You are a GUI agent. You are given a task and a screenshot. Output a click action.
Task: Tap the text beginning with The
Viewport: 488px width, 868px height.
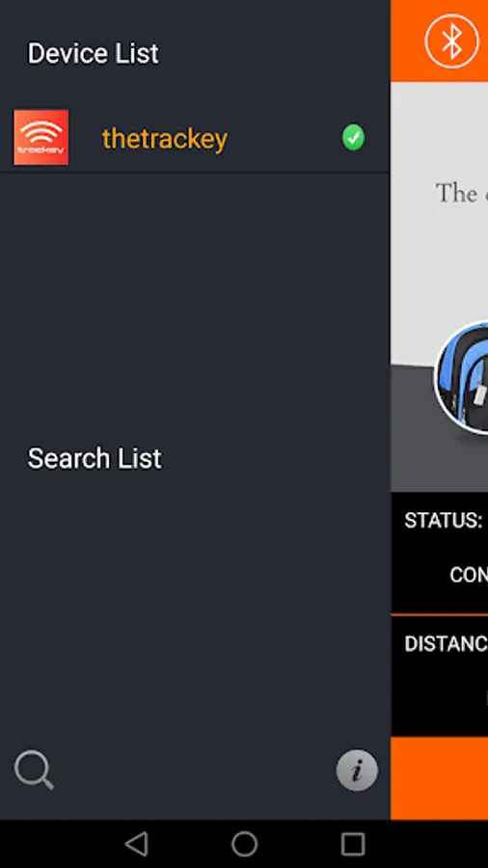pos(461,193)
